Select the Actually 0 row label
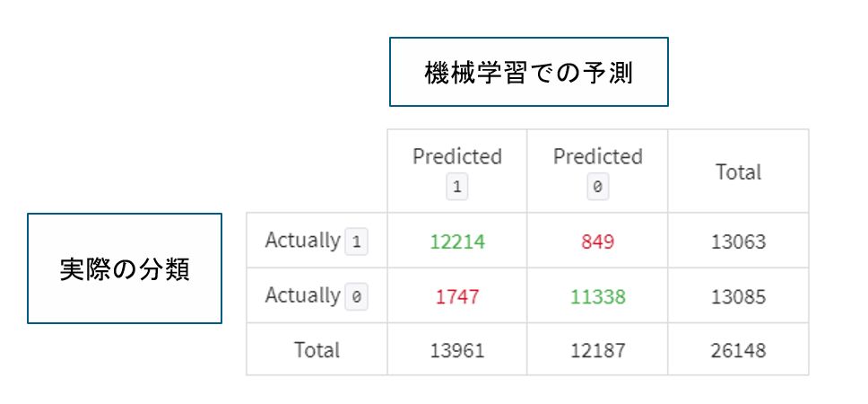Viewport: 868px width, 404px height. tap(317, 296)
